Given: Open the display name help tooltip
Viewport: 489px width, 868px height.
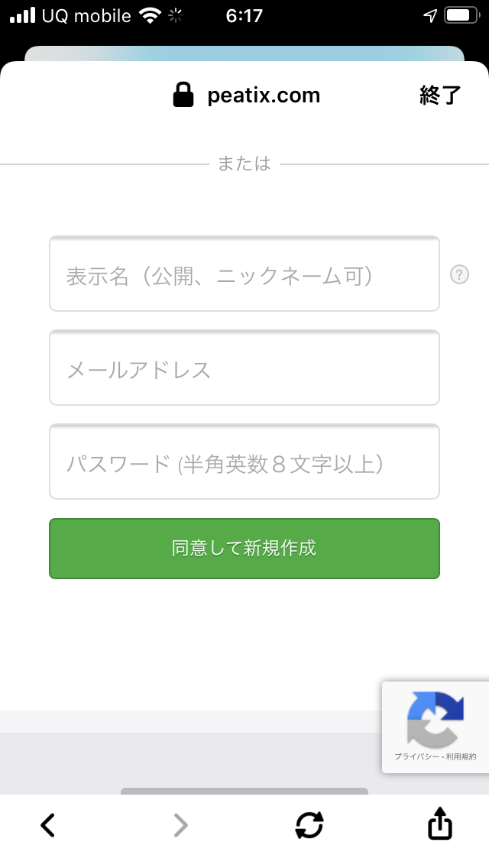Looking at the screenshot, I should [459, 274].
